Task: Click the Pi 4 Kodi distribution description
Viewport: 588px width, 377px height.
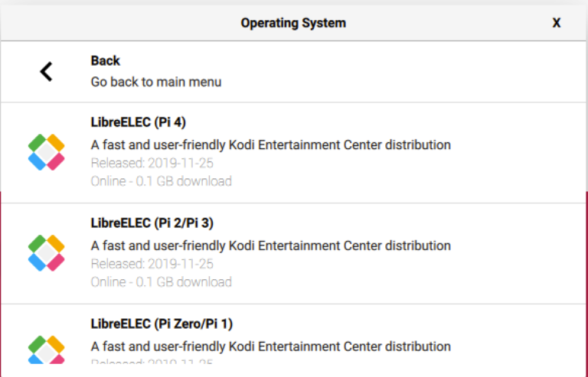Action: 270,145
